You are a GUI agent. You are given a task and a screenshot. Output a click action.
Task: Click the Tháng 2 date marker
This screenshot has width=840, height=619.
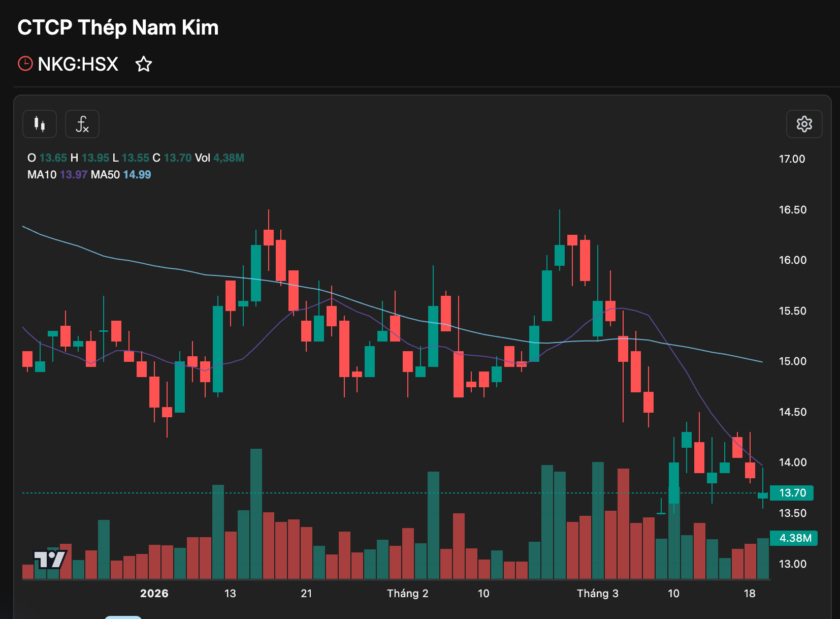click(x=407, y=594)
